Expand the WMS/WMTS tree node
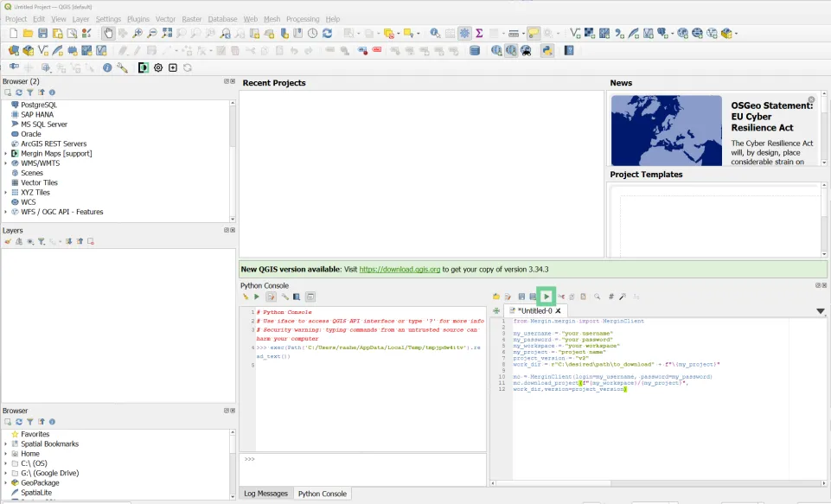 tap(6, 163)
